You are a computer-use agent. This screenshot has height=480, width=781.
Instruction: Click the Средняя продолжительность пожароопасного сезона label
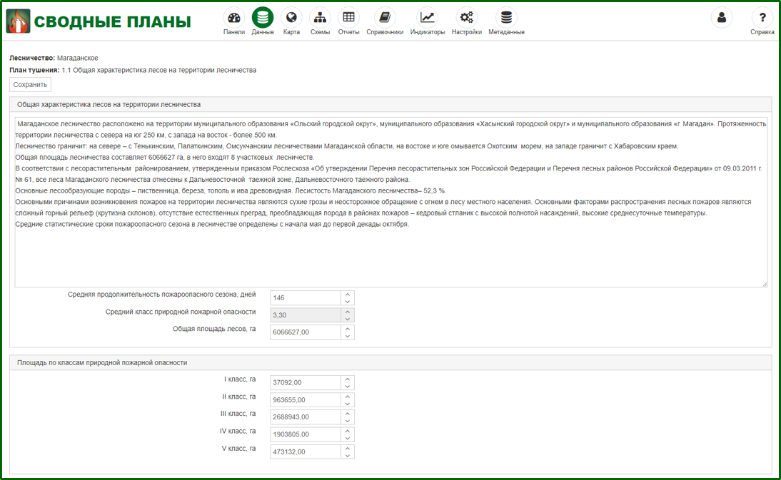(162, 294)
